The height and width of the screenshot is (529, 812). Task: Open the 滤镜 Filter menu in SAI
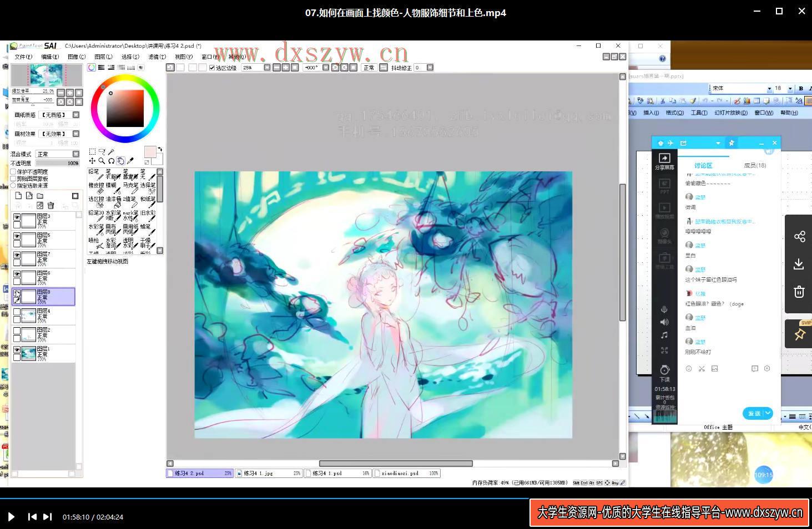pyautogui.click(x=157, y=57)
